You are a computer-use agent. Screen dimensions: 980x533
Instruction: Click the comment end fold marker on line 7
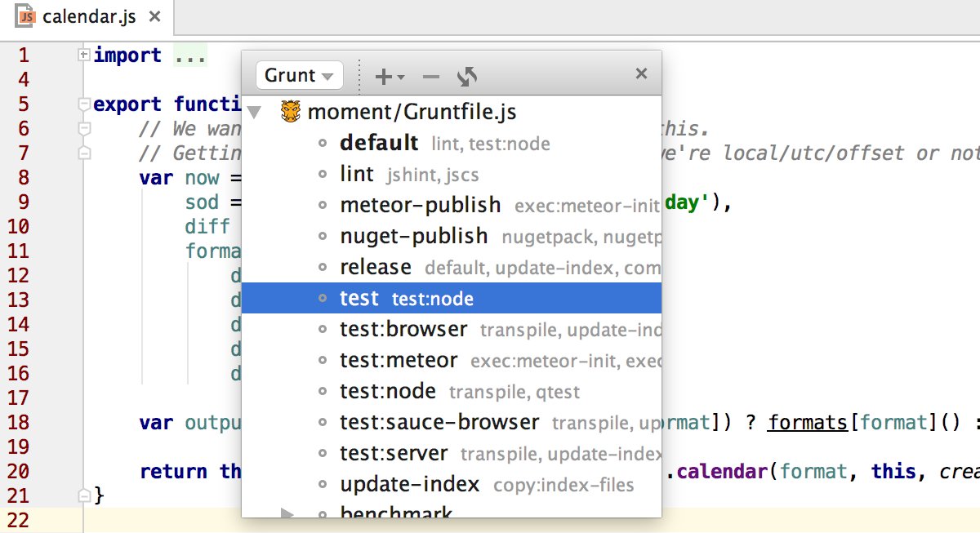tap(82, 153)
